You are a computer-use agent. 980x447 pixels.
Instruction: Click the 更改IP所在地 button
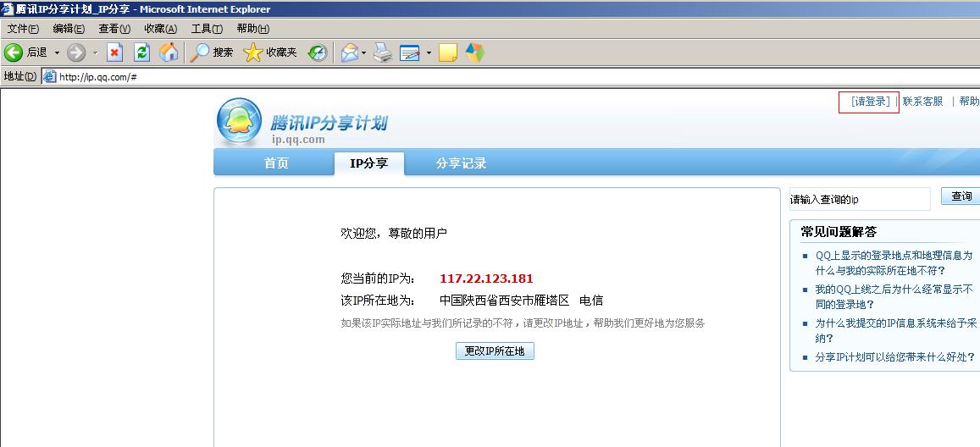(x=495, y=350)
